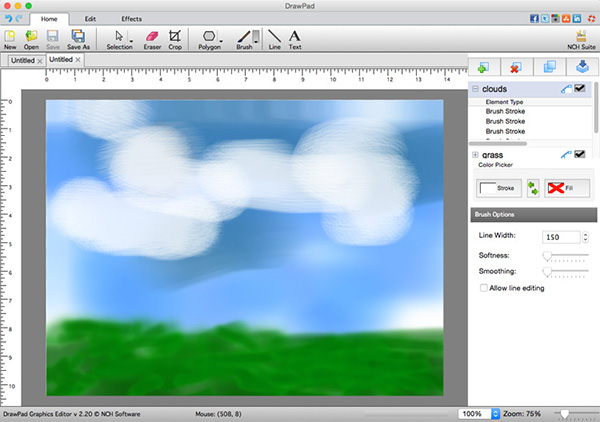Image resolution: width=600 pixels, height=422 pixels.
Task: Open the Edit tab
Action: [90, 19]
